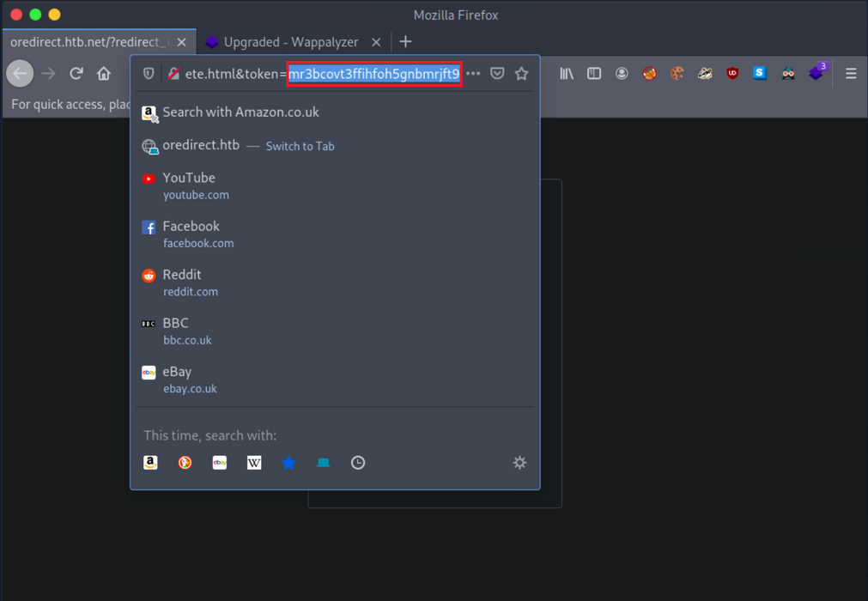The height and width of the screenshot is (601, 868).
Task: Open page actions three-dot menu
Action: coord(473,74)
